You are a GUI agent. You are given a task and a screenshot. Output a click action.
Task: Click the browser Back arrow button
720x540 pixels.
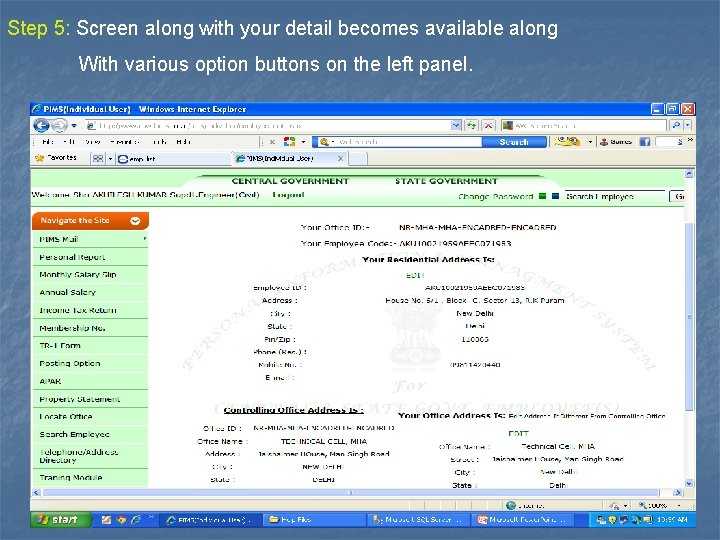[x=41, y=125]
